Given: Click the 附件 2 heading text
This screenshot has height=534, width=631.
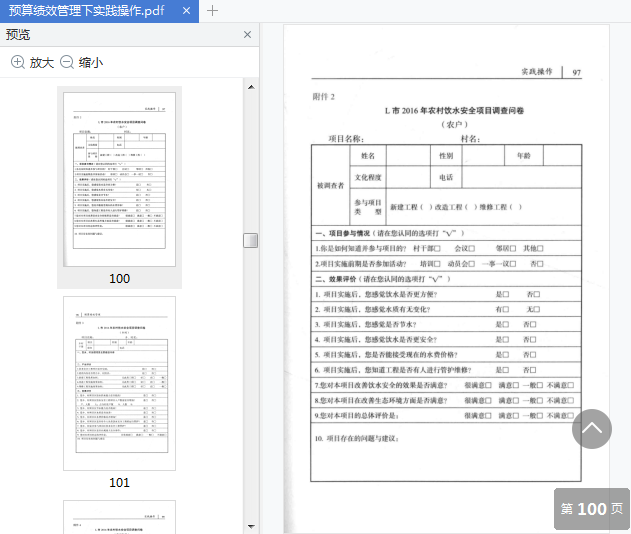Looking at the screenshot, I should [323, 97].
